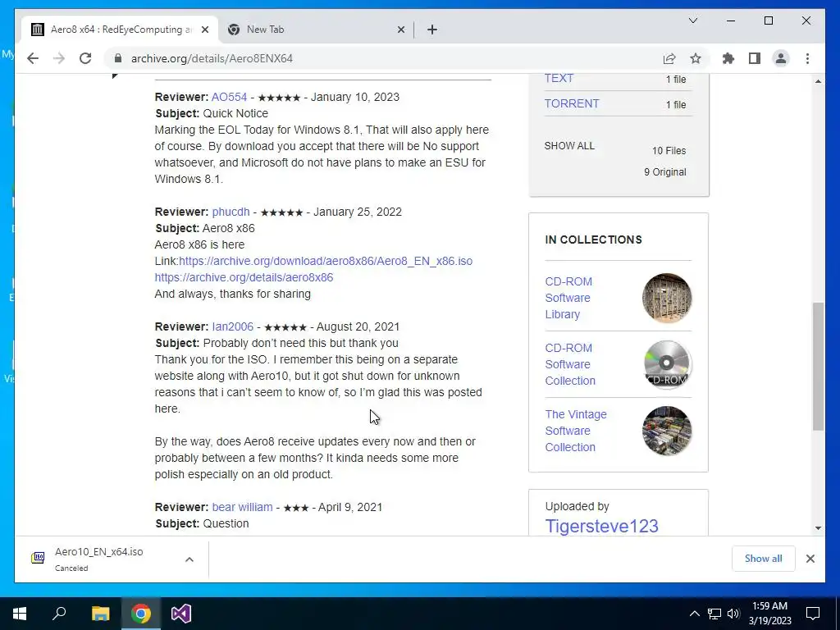Open the volume tray icon
This screenshot has height=630, width=840.
733,614
